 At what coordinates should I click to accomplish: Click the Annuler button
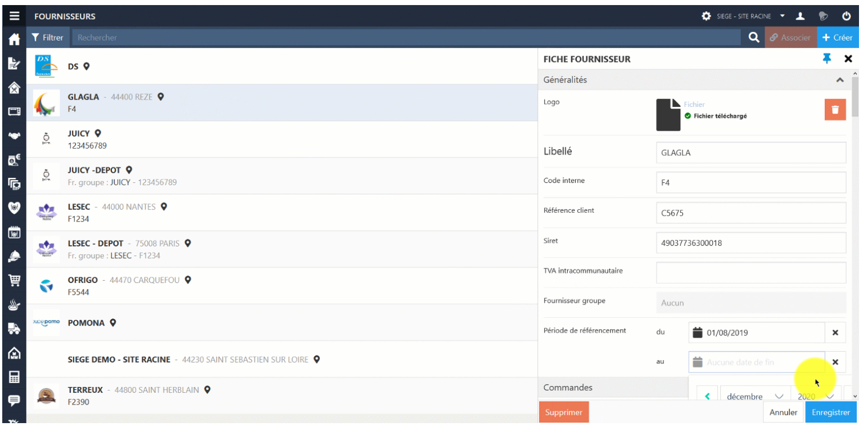(x=783, y=412)
